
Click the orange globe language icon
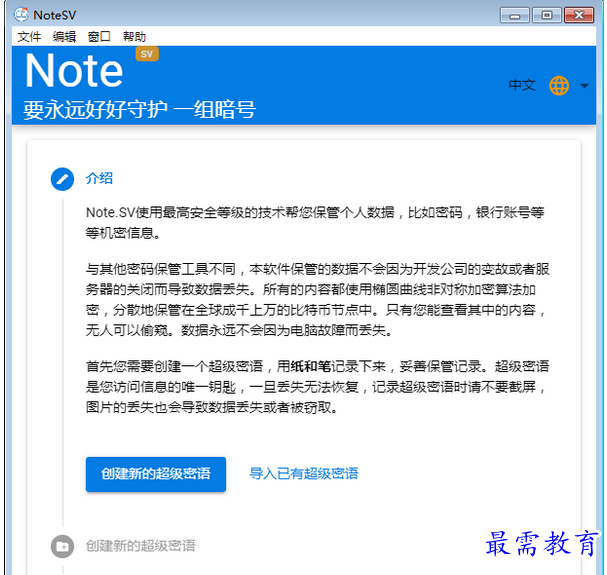559,86
